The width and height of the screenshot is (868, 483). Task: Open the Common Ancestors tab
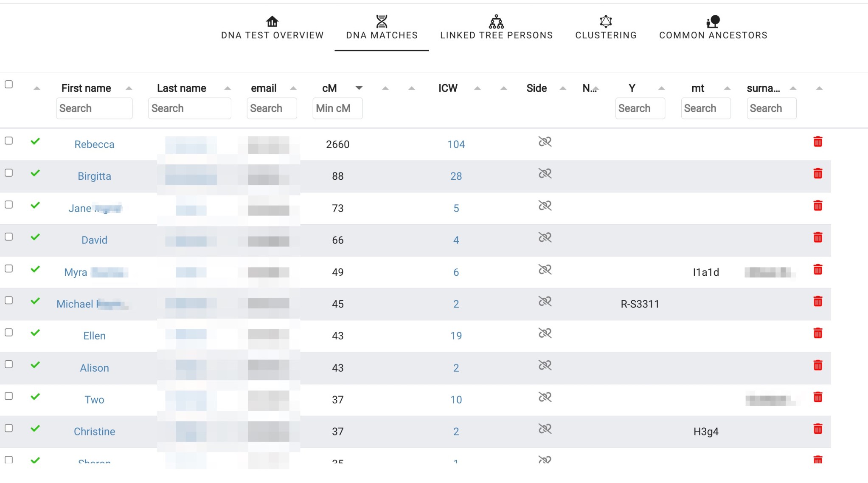[x=713, y=35]
